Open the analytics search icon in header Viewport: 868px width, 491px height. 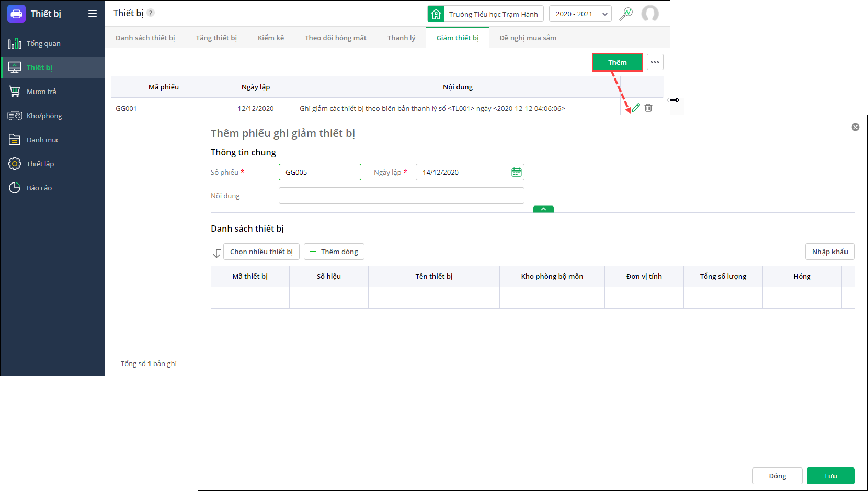(x=626, y=14)
